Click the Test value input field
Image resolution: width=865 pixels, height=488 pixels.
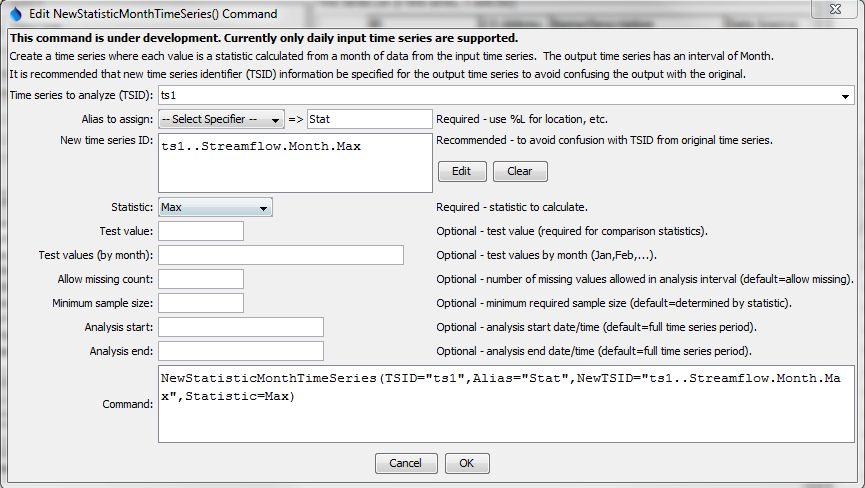click(201, 231)
